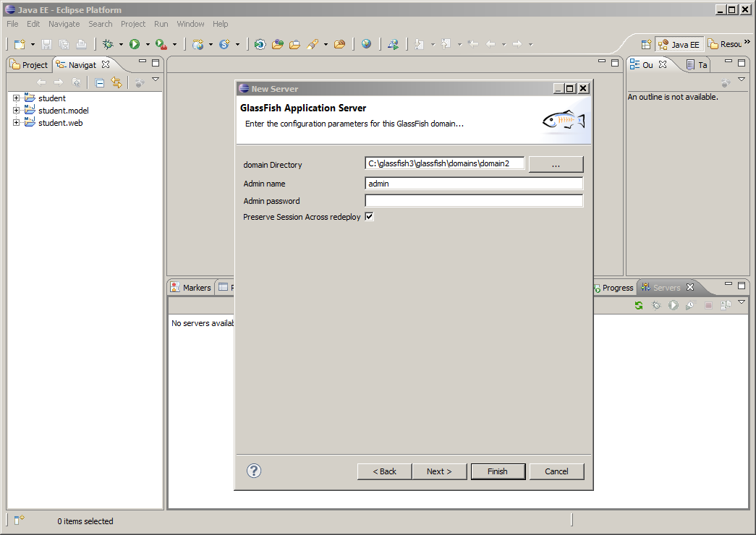Switch to the Project explorer tab
This screenshot has width=756, height=535.
[x=30, y=65]
